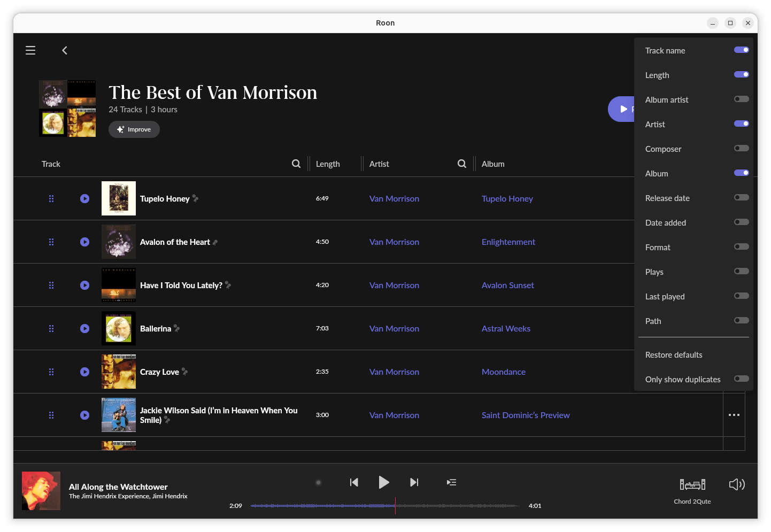This screenshot has width=771, height=532.
Task: Open All Along the Watchtower now-playing title
Action: [x=118, y=487]
